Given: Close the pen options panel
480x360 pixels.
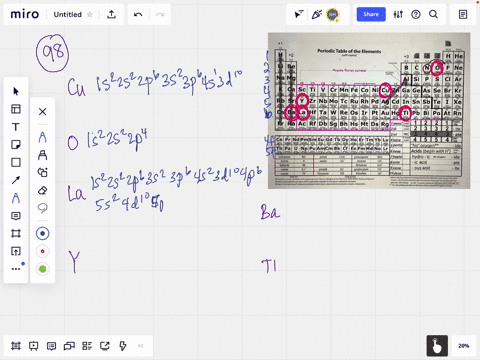Looking at the screenshot, I should click(x=42, y=111).
